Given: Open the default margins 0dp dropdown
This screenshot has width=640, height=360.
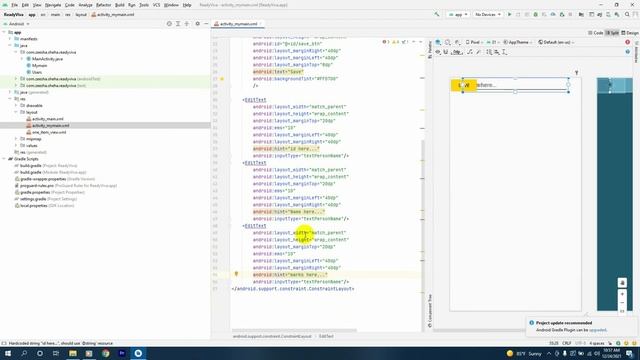Looking at the screenshot, I should (x=458, y=52).
